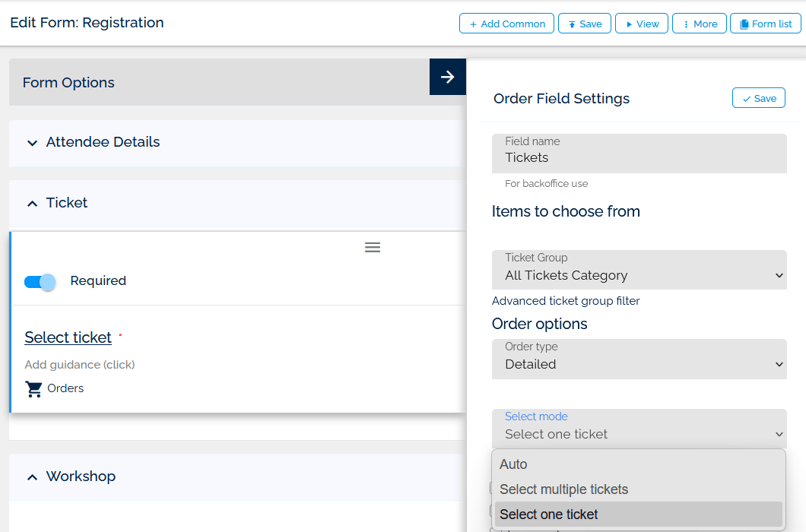
Task: Toggle off the Required switch
Action: [40, 281]
